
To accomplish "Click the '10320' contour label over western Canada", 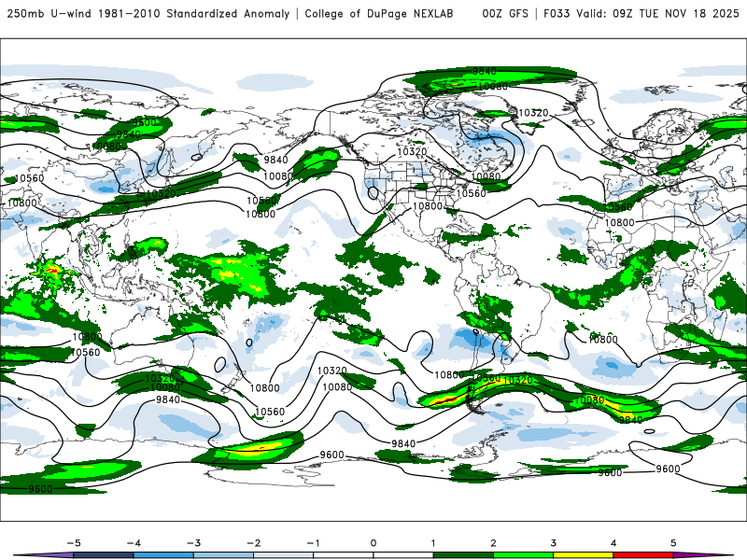I will click(x=412, y=151).
